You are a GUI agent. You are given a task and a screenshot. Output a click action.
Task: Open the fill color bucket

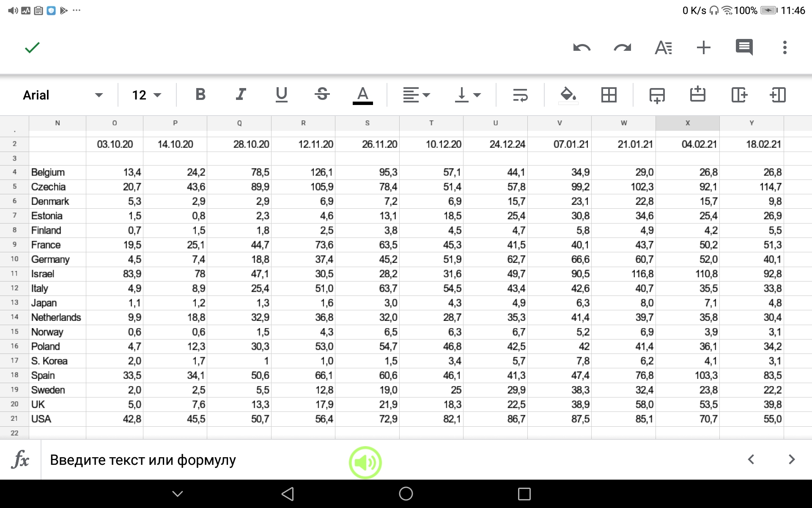(x=568, y=94)
